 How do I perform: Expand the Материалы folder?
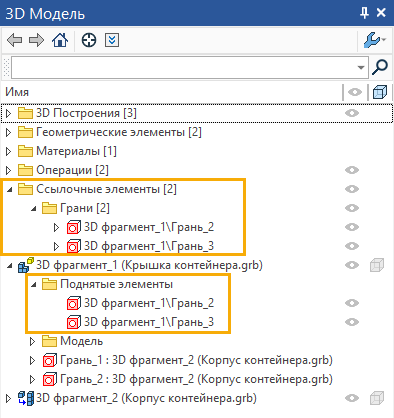pyautogui.click(x=9, y=151)
